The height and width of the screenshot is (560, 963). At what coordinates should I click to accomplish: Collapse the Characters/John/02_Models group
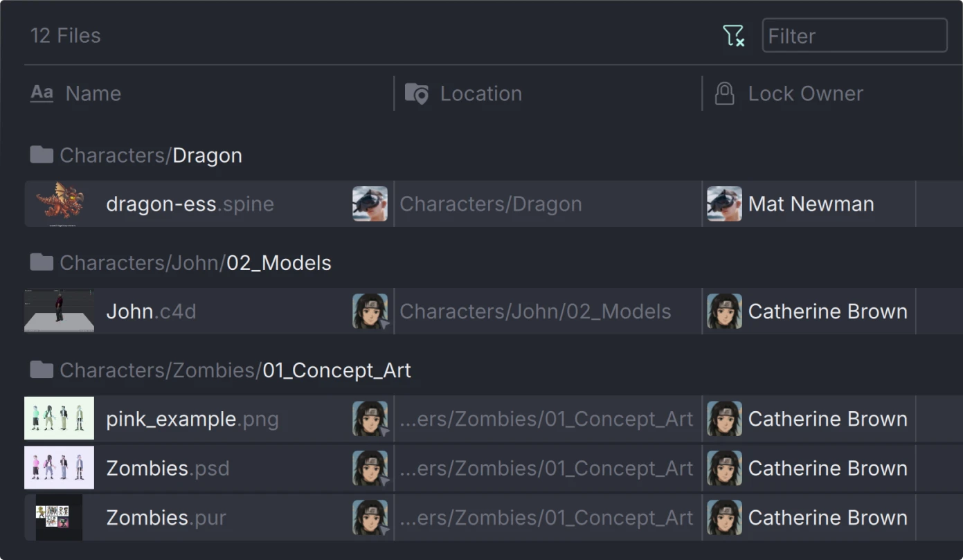pos(196,262)
